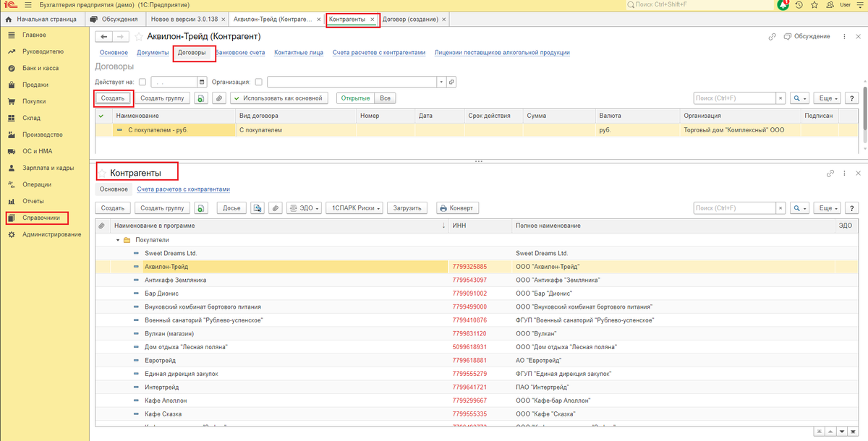Select the С покупателем - руб. contract row
Viewport: 868px width, 441px height.
pos(477,130)
